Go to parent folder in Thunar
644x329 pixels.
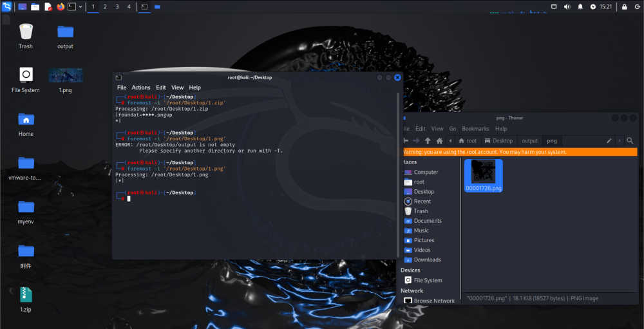[428, 141]
